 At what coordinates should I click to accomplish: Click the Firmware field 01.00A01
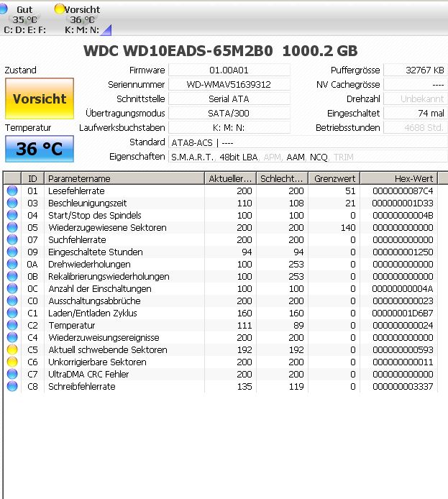click(x=229, y=70)
